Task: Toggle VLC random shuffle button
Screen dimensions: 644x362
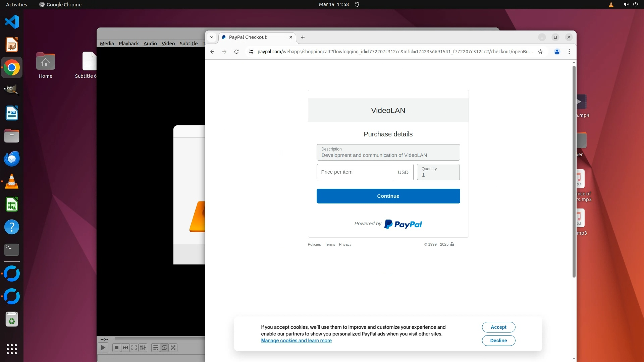Action: point(173,348)
